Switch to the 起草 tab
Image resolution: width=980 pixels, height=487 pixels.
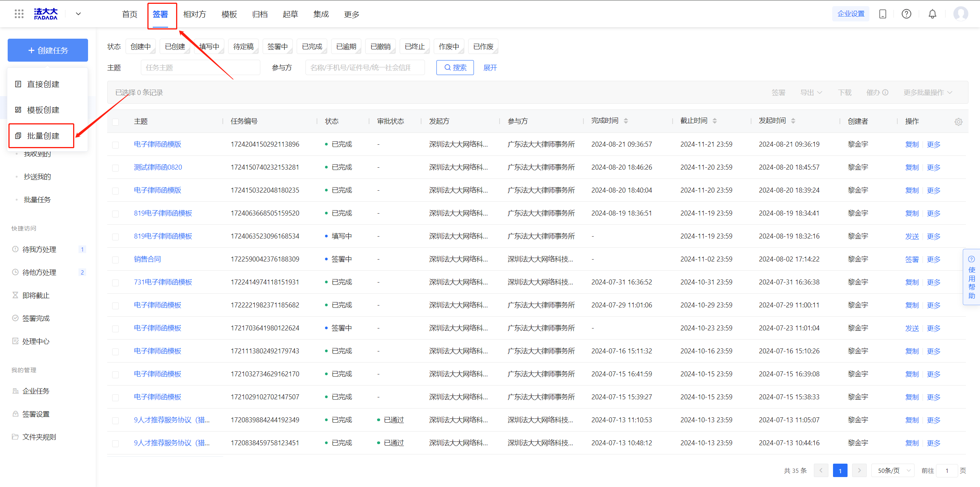[x=290, y=15]
